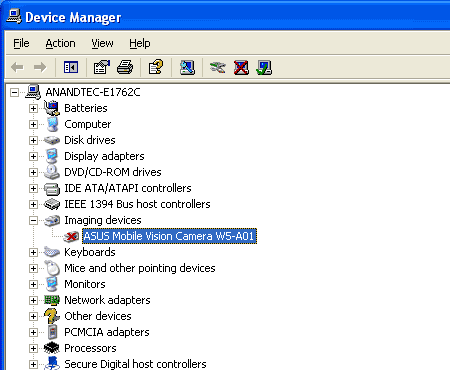
Task: Select the Keyboards label
Action: click(x=90, y=252)
